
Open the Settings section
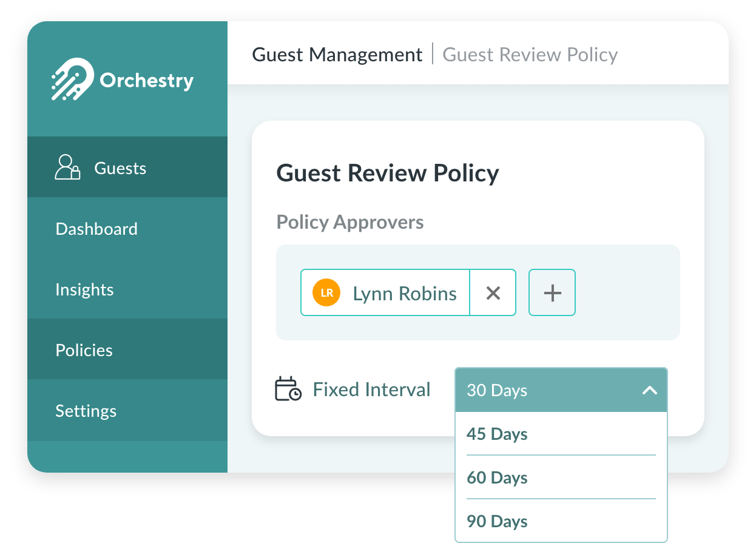tap(86, 411)
